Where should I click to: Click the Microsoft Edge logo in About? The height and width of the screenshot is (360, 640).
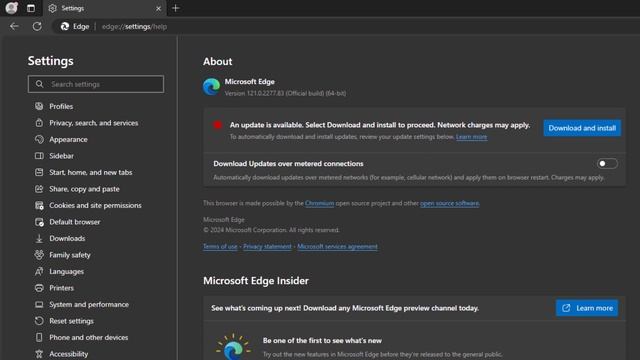tap(211, 87)
